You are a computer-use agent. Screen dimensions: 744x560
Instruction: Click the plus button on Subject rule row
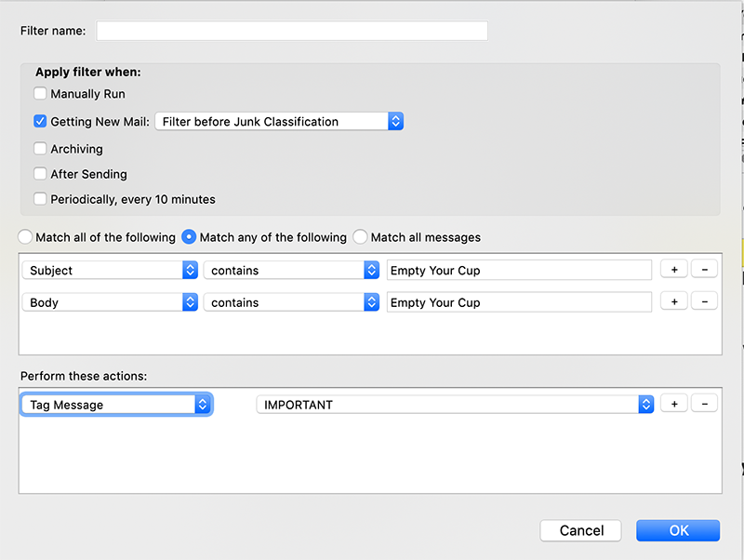point(674,270)
